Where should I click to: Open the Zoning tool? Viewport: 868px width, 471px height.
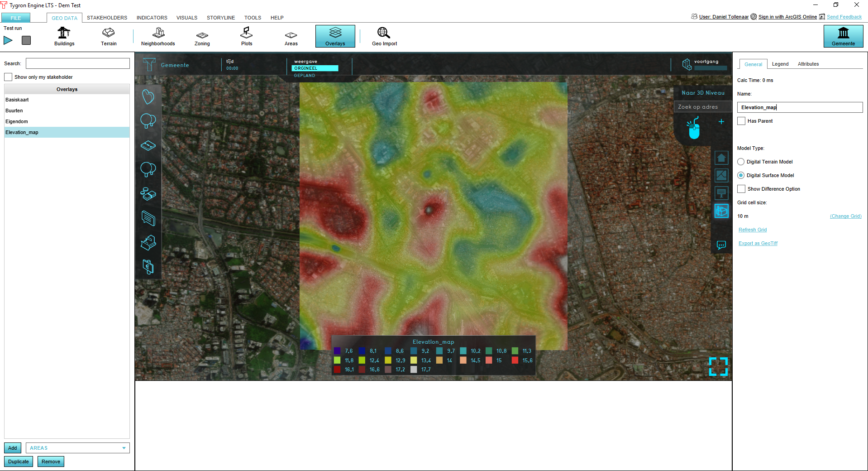coord(202,36)
